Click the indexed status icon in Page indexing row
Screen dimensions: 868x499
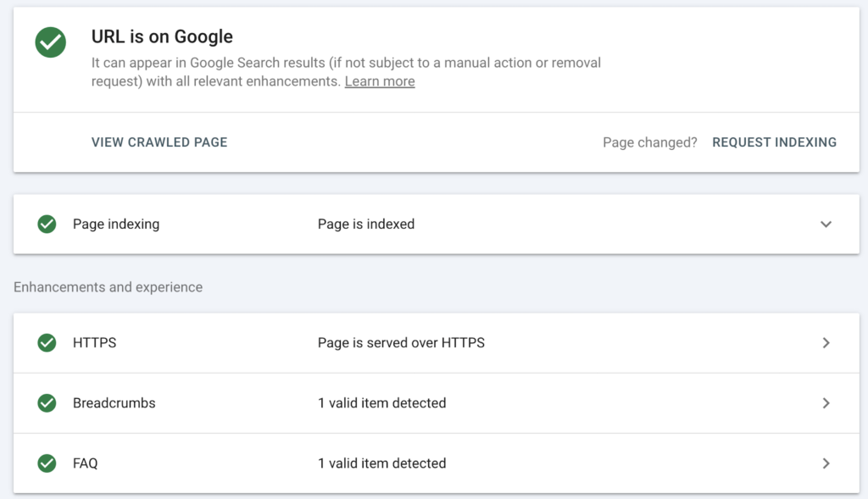[x=47, y=224]
